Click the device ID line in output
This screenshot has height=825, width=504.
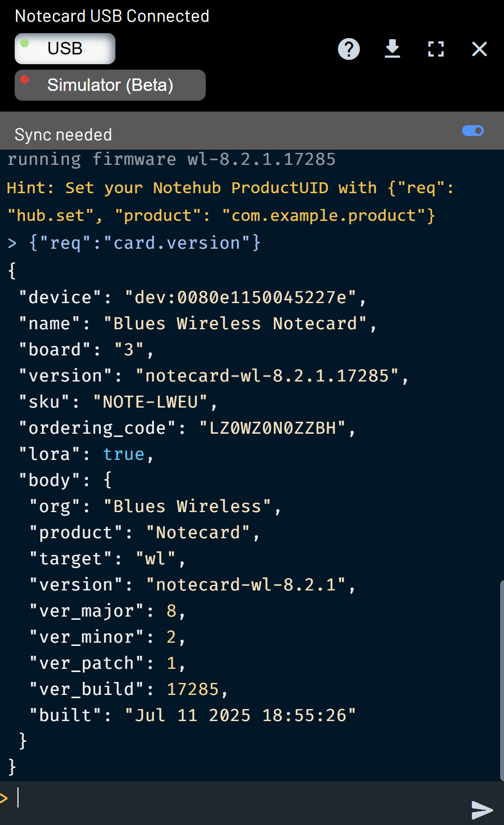pyautogui.click(x=192, y=297)
